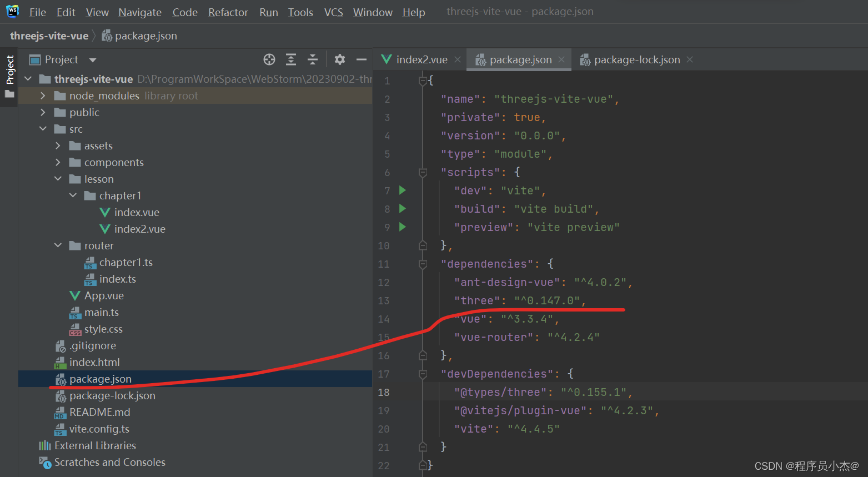Fold the scripts block at line 6
Screen dimensions: 868x477
click(x=423, y=173)
